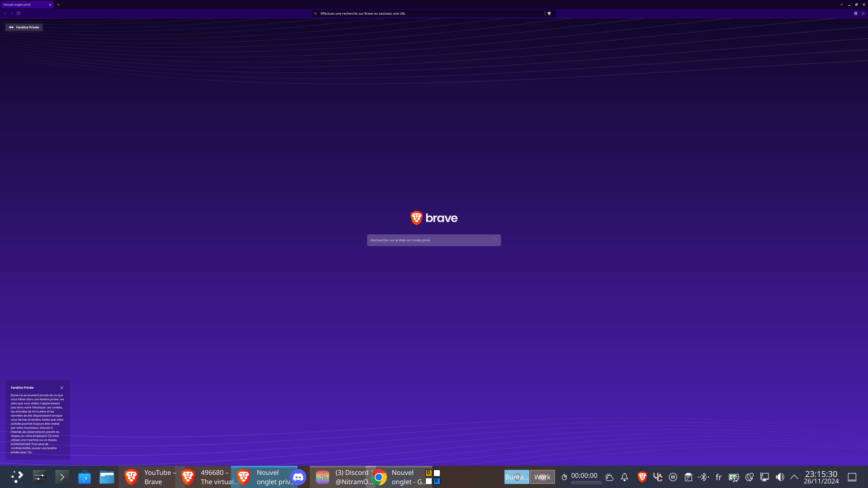The height and width of the screenshot is (488, 868).
Task: Click the "Fenêtre Privée" badge button
Action: click(x=24, y=27)
